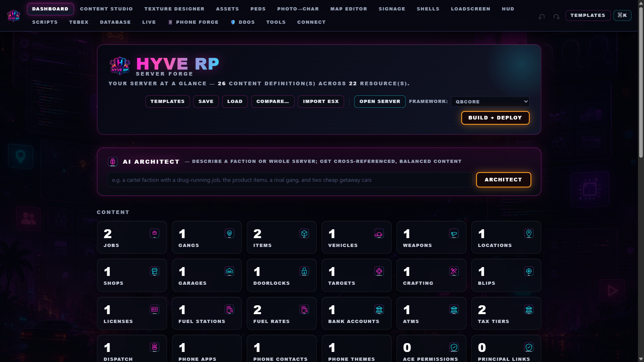
Task: Select the Dashboard tab
Action: coord(50,9)
